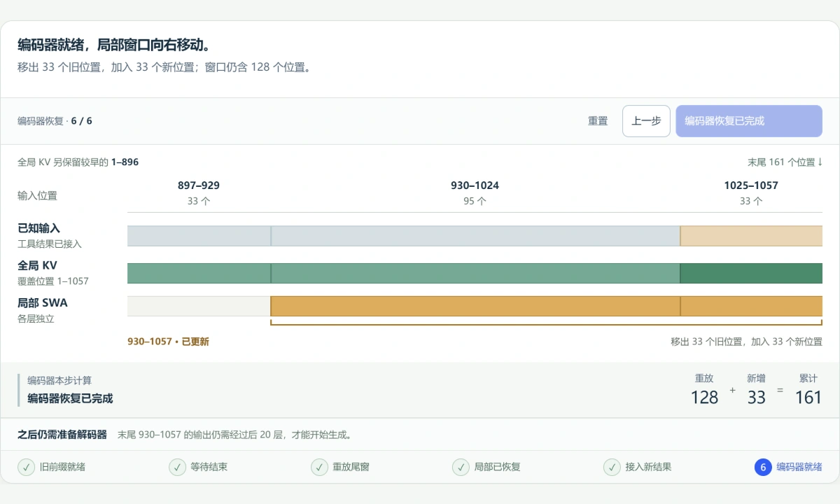Click the 各层独立 caption
This screenshot has width=840, height=504.
pos(36,318)
